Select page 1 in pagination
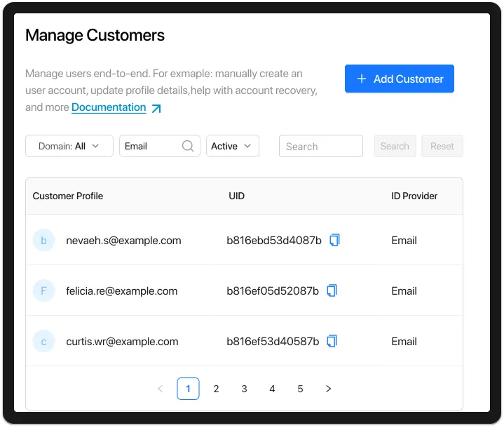Viewport: 504px width, 435px height. tap(188, 389)
